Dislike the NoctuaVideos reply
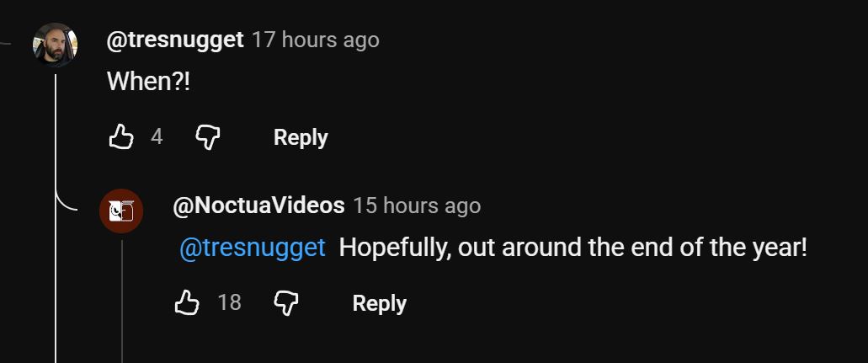Screen dimensions: 868x363 pyautogui.click(x=286, y=302)
